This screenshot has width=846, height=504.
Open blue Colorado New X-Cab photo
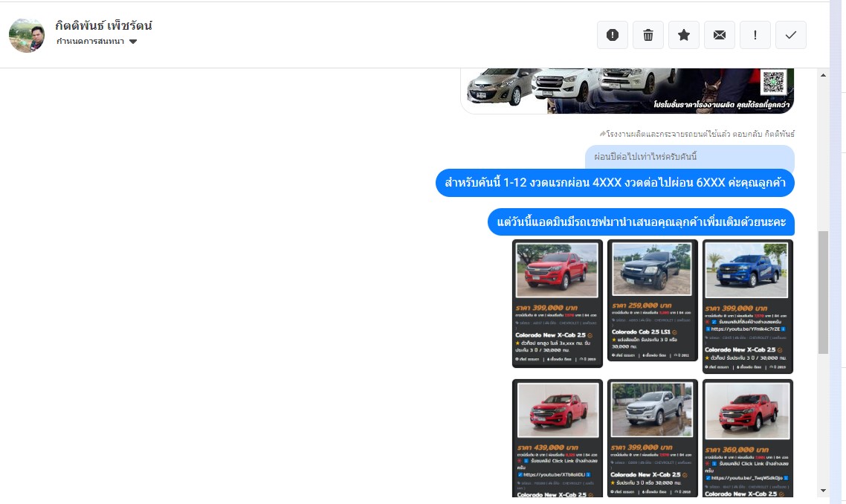click(747, 270)
